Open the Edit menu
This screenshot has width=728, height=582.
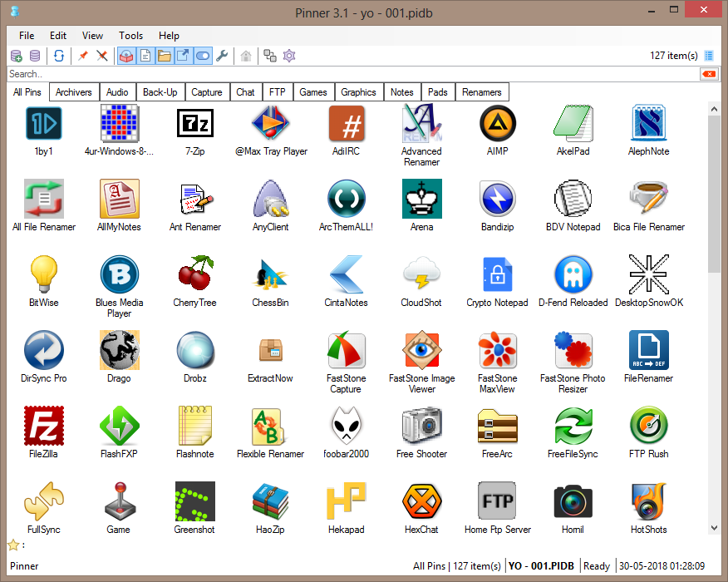(x=58, y=36)
